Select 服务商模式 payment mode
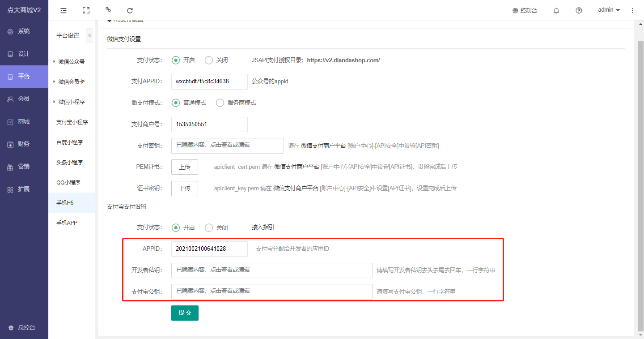Viewport: 644px width, 339px height. pyautogui.click(x=220, y=103)
